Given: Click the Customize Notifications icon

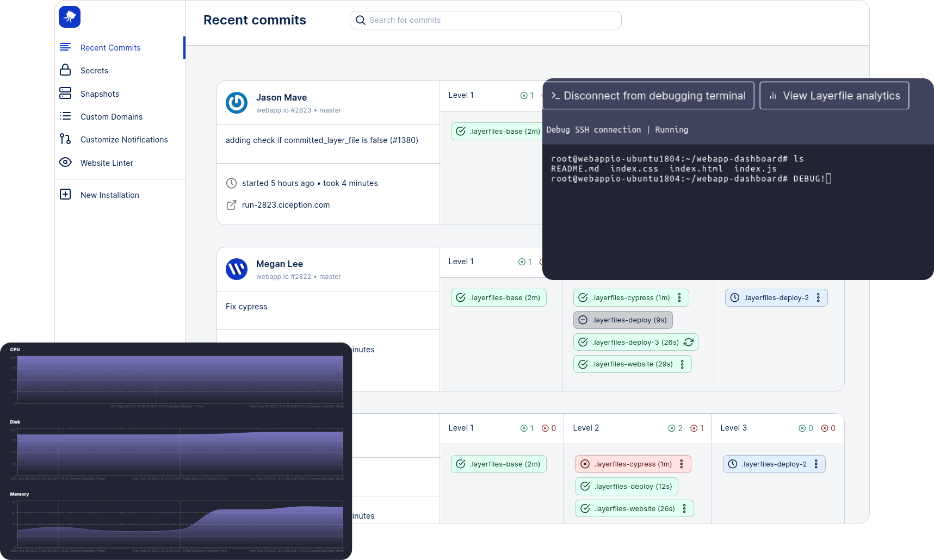Looking at the screenshot, I should [65, 139].
